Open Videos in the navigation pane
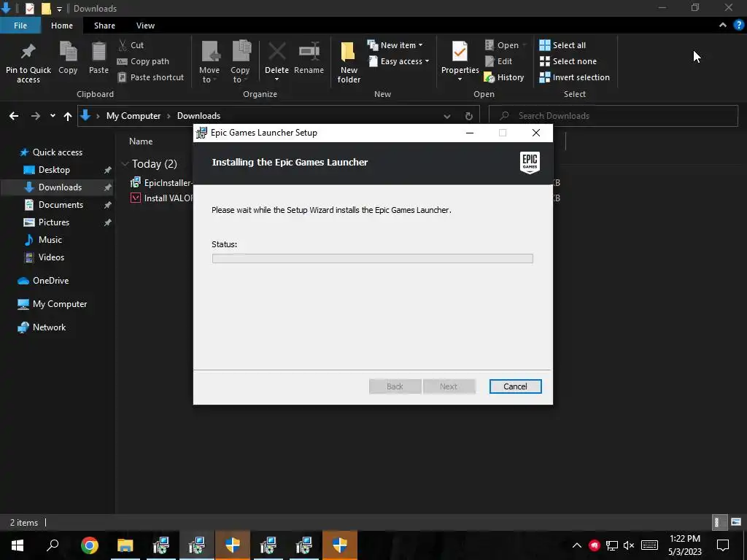 (x=51, y=257)
